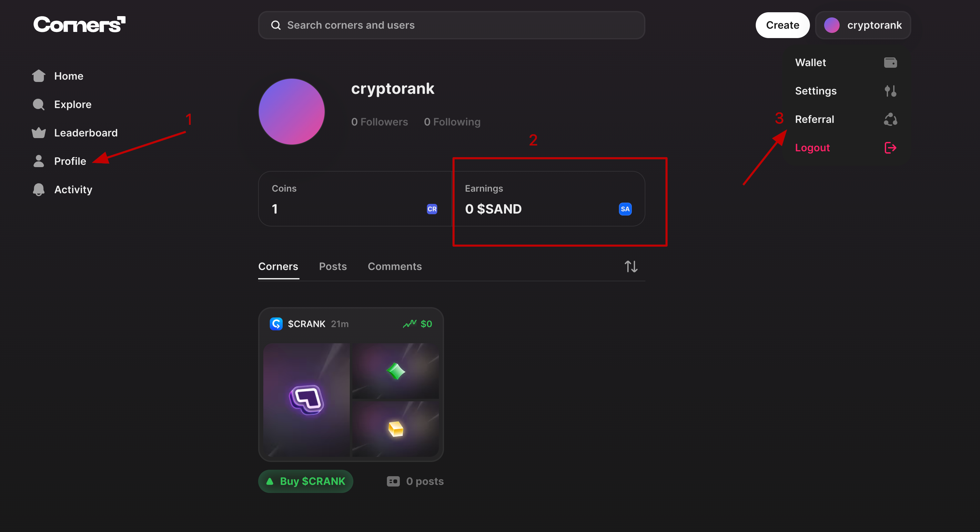This screenshot has height=532, width=980.
Task: Open sort order via the arrows icon
Action: tap(631, 266)
